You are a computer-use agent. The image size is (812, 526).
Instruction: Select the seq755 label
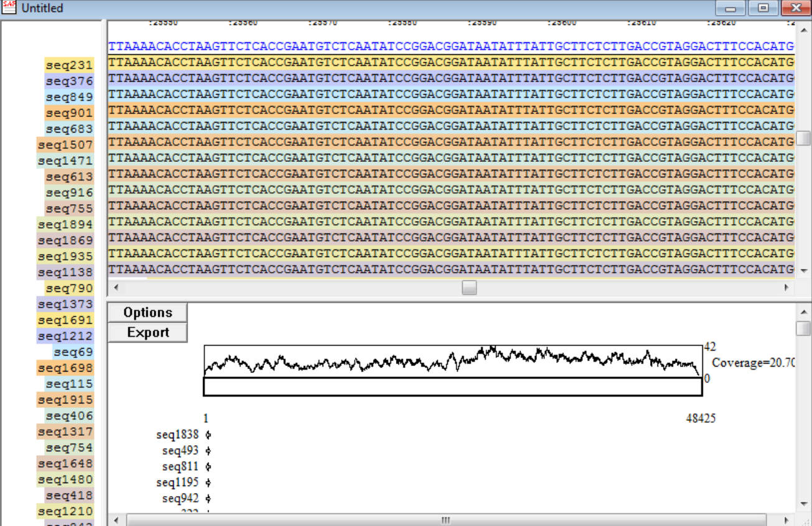pos(69,209)
